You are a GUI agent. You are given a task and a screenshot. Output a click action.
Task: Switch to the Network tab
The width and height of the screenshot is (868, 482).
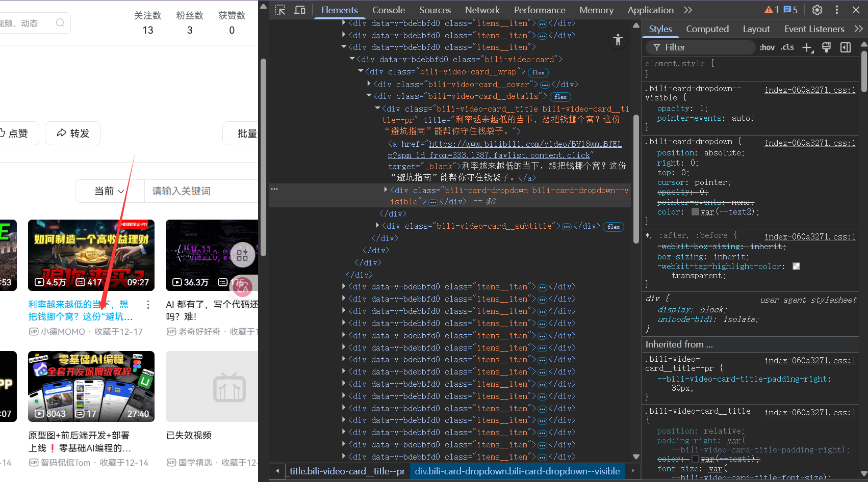482,10
